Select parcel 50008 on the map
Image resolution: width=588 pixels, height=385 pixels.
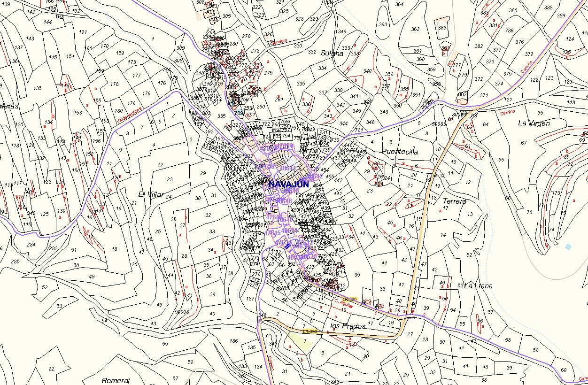[182, 311]
